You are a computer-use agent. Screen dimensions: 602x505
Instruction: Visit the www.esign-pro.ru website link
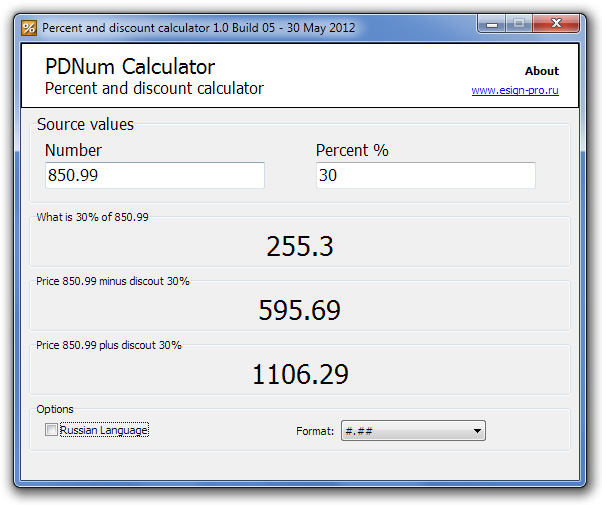coord(515,90)
